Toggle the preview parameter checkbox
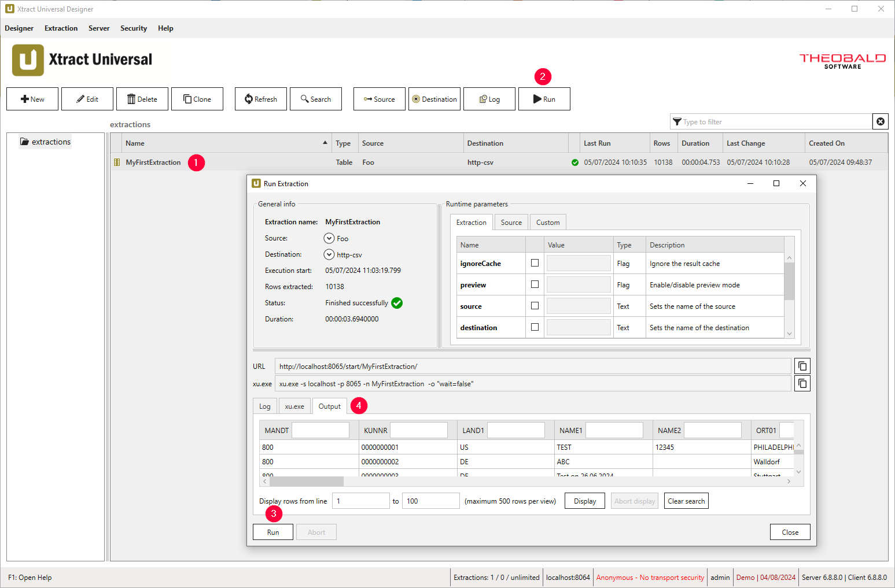895x588 pixels. click(535, 284)
